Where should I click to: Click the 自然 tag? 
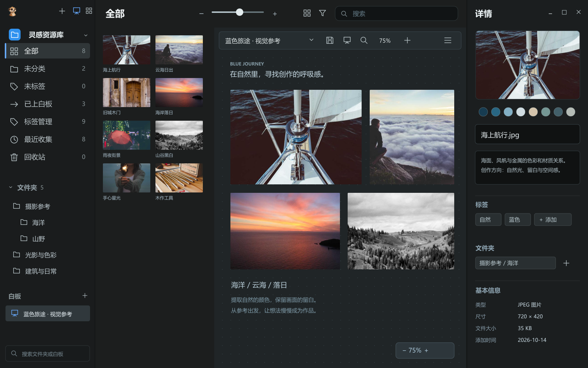tap(488, 220)
